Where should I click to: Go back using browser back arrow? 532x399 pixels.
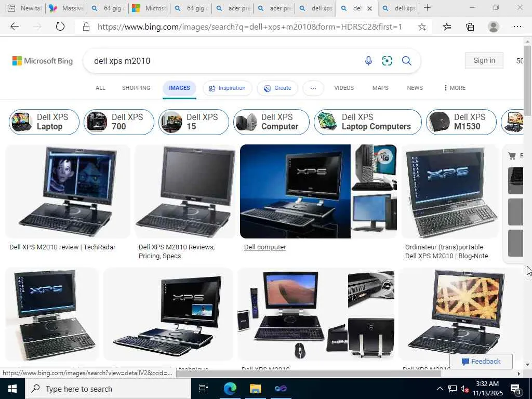click(x=14, y=26)
